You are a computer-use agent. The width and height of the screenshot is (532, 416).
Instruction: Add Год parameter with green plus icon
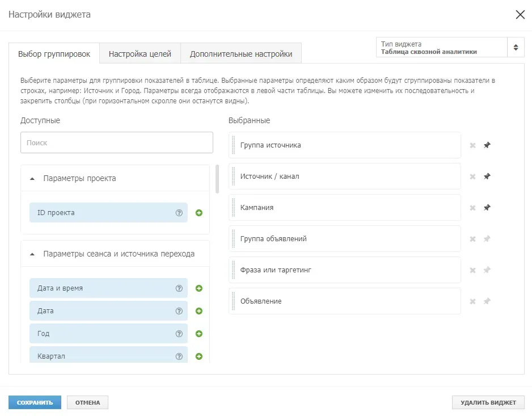pyautogui.click(x=199, y=334)
